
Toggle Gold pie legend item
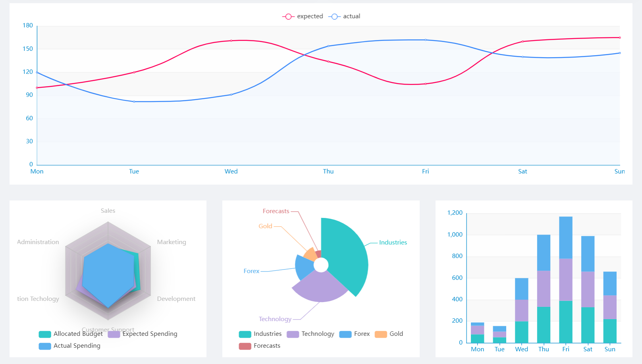[x=389, y=334]
